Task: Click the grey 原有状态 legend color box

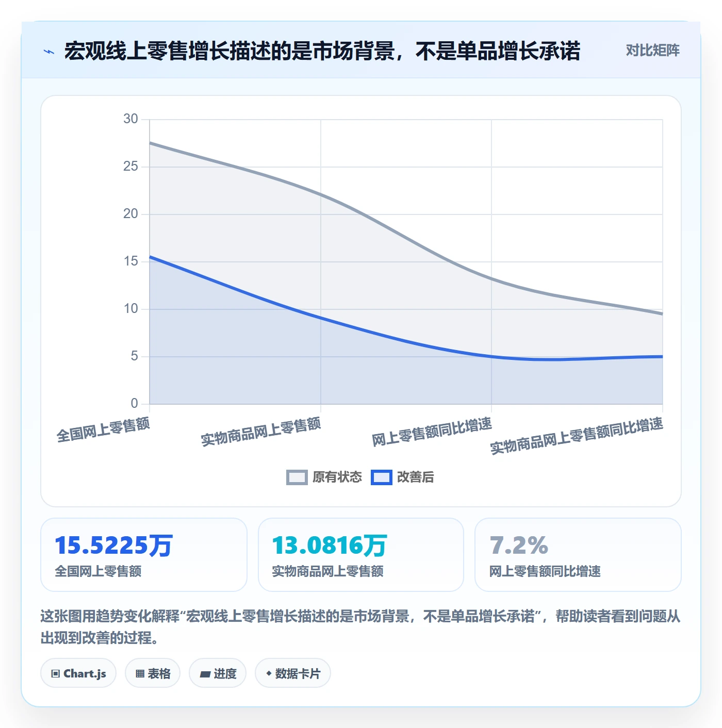Action: [x=297, y=477]
